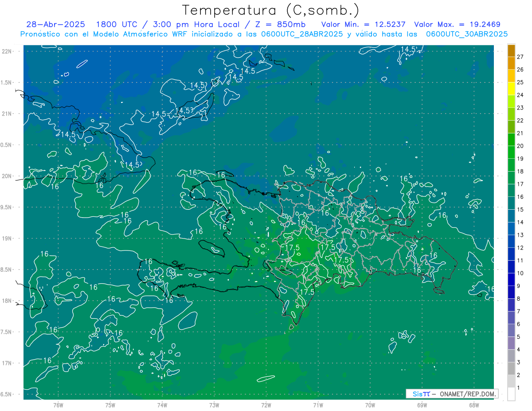Image resolution: width=532 pixels, height=411 pixels.
Task: Click the color scale label "24"
Action: (x=520, y=95)
